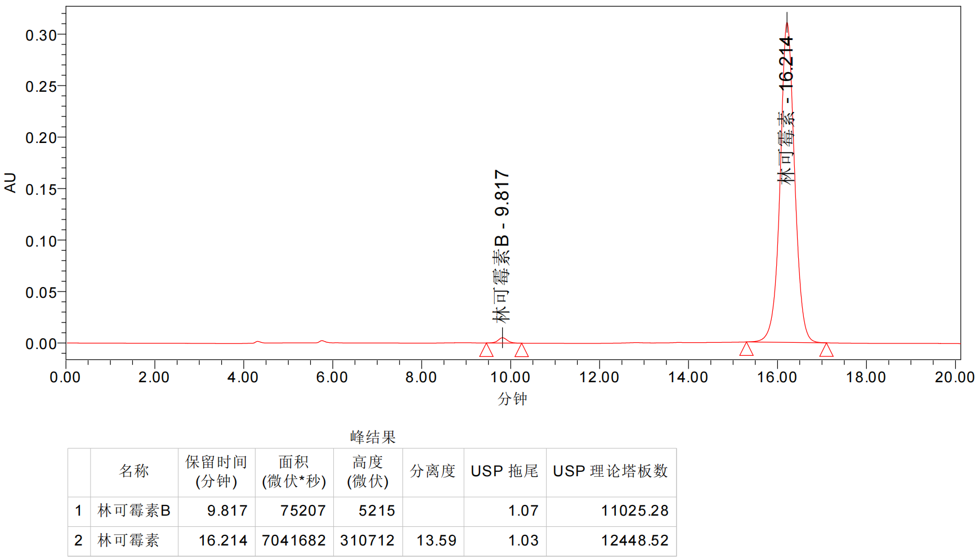
Task: Click the triangle marker starting the 林可霉素B peak
Action: [486, 350]
